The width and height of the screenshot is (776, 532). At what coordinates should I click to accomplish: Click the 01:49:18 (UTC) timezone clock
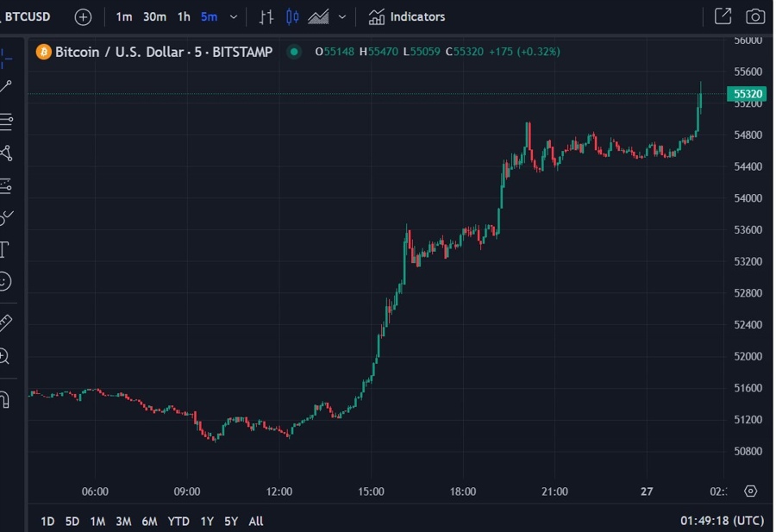[x=722, y=521]
